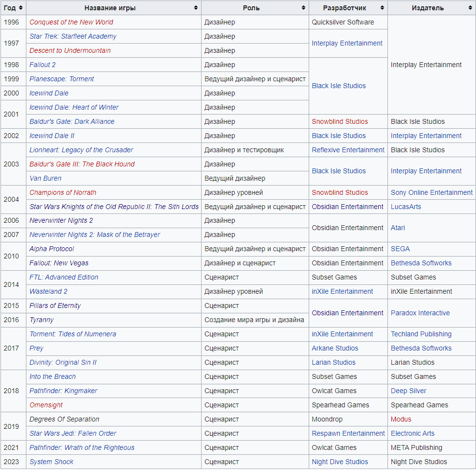The width and height of the screenshot is (476, 470).
Task: Open Into the Breach link
Action: click(x=52, y=376)
